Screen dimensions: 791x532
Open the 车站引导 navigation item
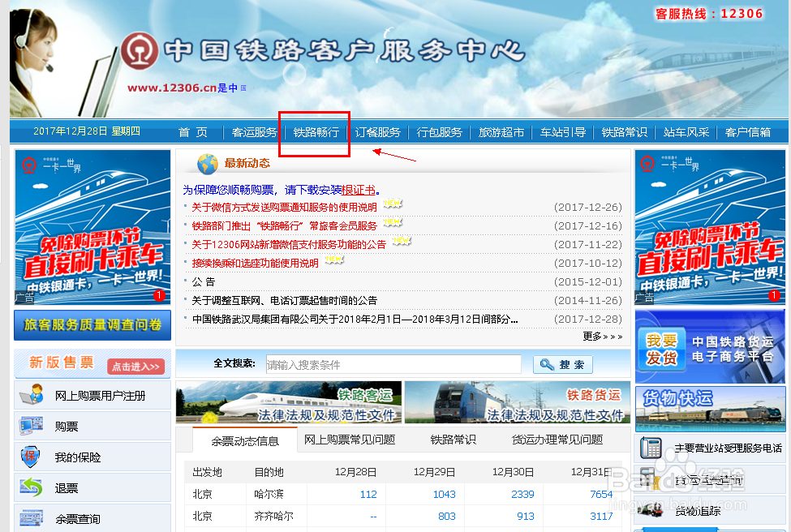click(x=562, y=132)
